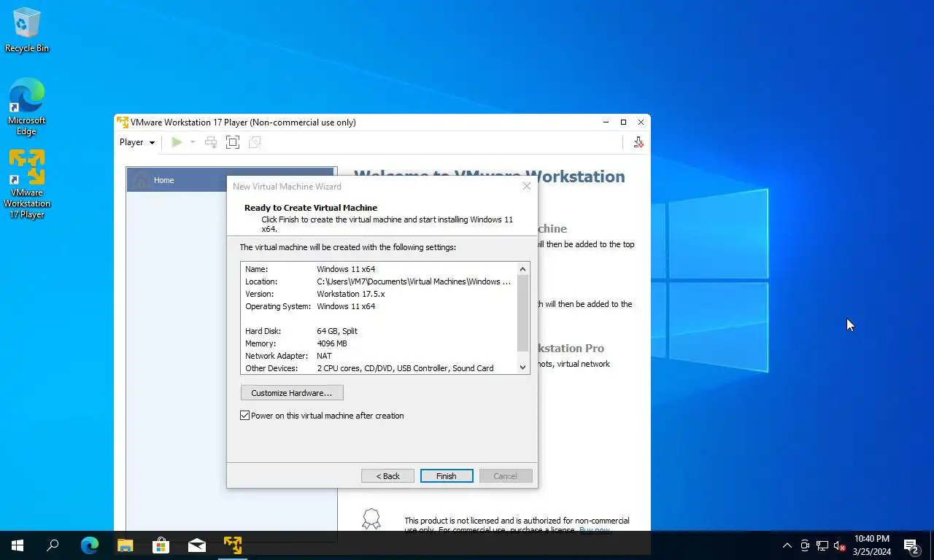
Task: Click VMware Player taskbar icon
Action: (233, 545)
